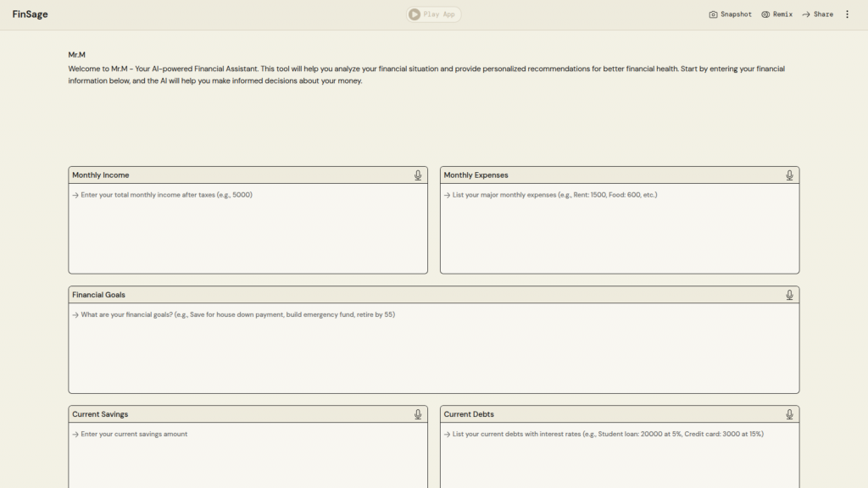Click the FinSage app title
This screenshot has width=868, height=488.
pos(30,14)
